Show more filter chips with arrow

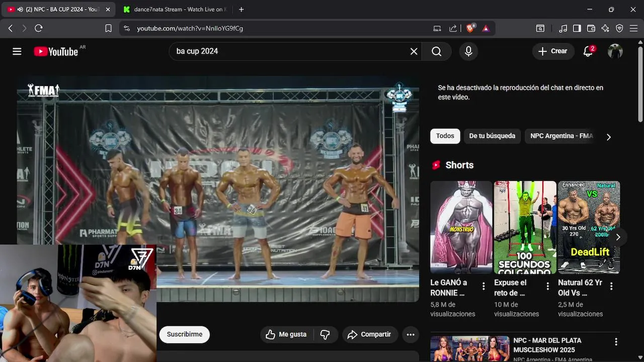[609, 137]
